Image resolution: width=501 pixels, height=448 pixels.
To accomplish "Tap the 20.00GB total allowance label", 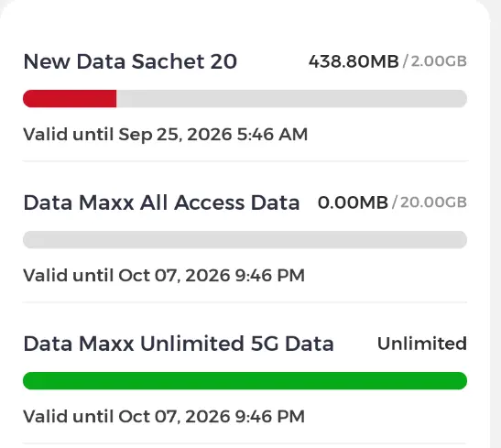I will point(433,202).
